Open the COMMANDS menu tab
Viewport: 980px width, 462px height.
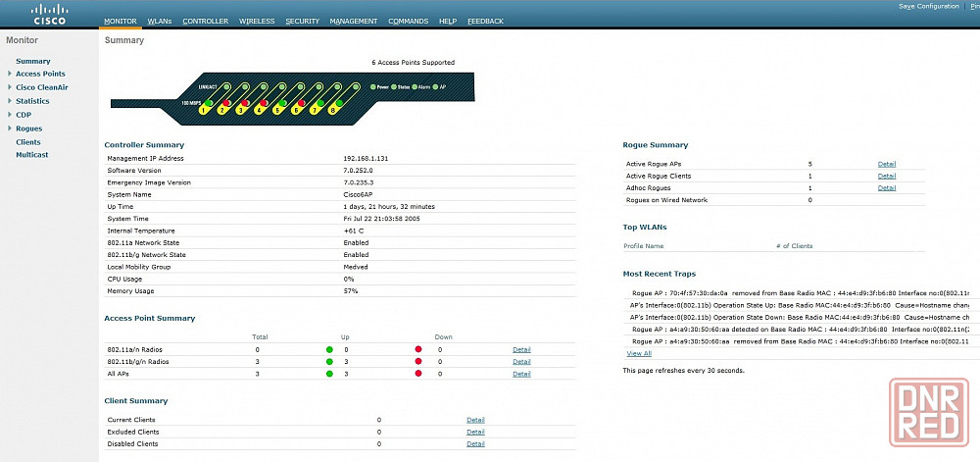click(x=408, y=22)
